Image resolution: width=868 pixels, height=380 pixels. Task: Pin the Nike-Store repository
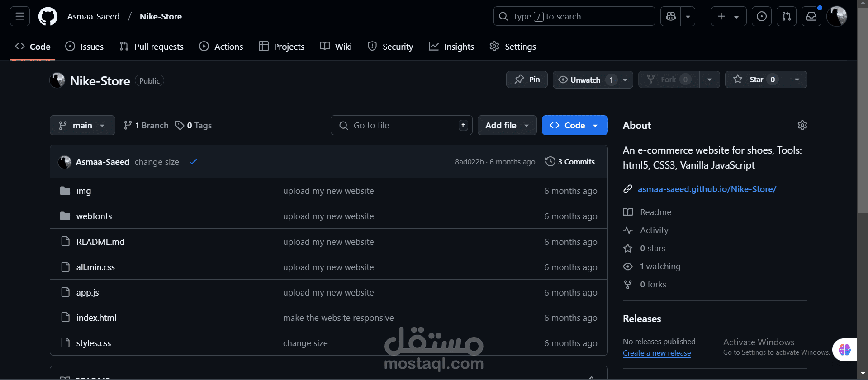pyautogui.click(x=527, y=80)
